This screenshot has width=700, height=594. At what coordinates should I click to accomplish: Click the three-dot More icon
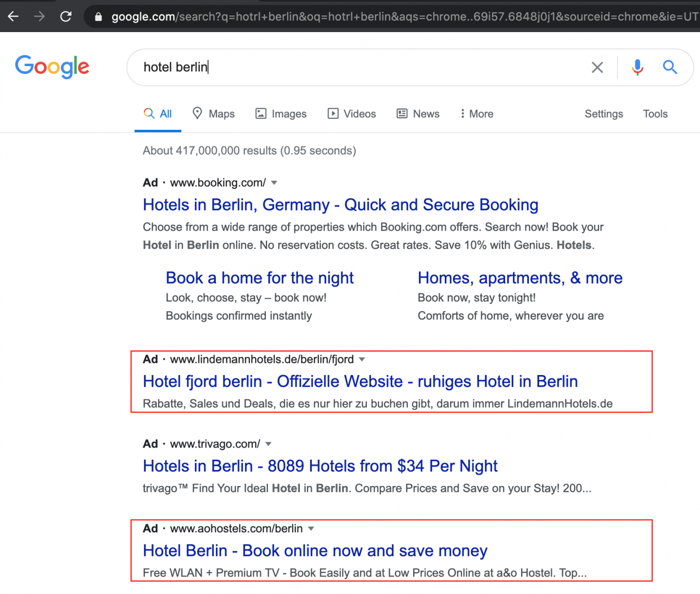pyautogui.click(x=462, y=114)
